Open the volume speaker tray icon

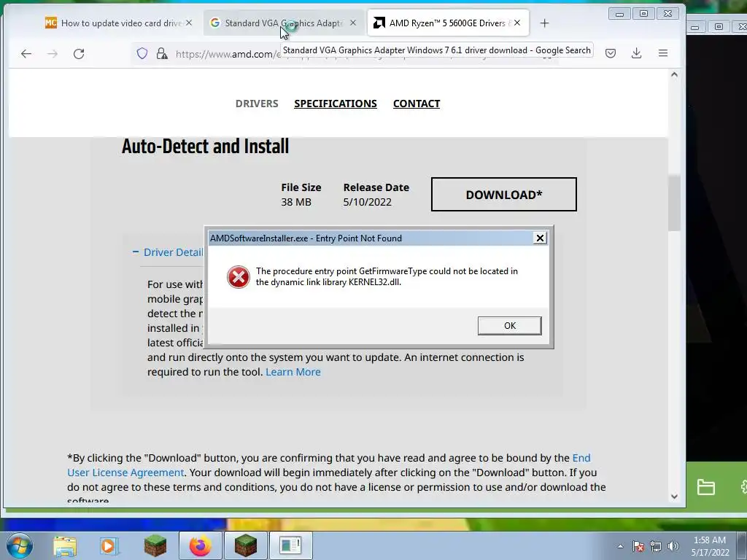[673, 546]
